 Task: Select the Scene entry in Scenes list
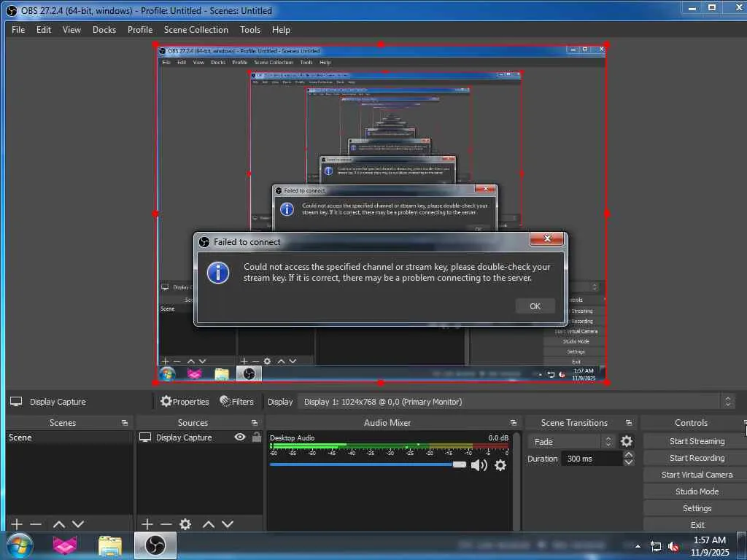(69, 437)
